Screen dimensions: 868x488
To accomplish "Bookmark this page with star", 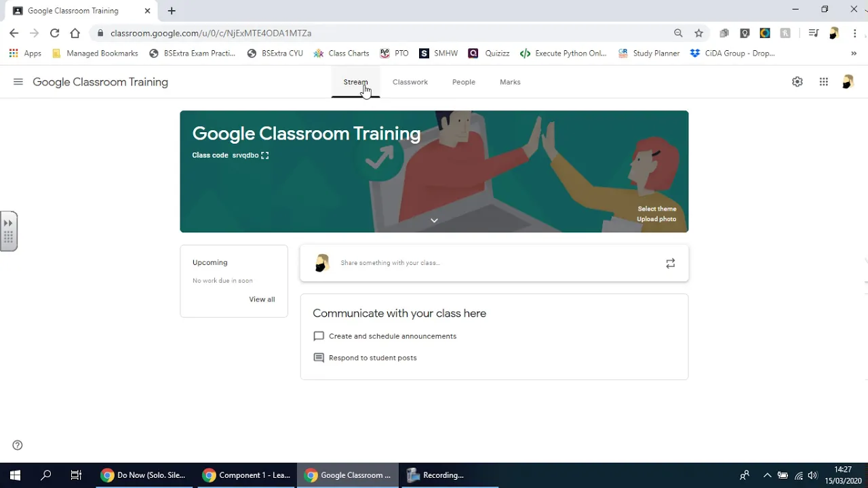I will click(698, 33).
